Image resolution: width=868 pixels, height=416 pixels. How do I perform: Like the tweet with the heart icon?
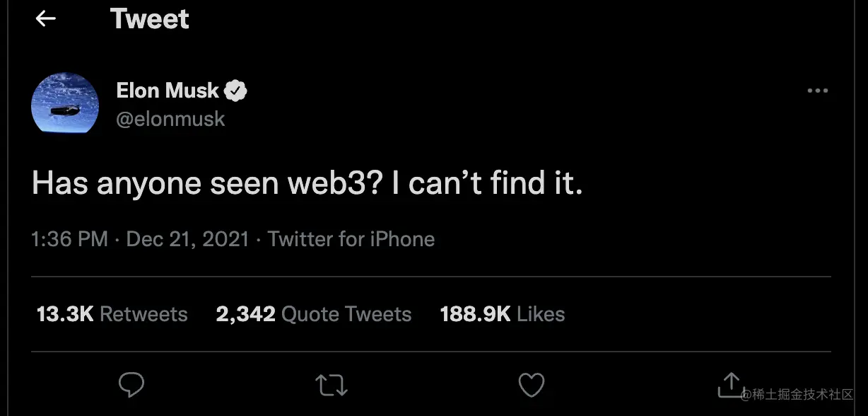[x=532, y=386]
